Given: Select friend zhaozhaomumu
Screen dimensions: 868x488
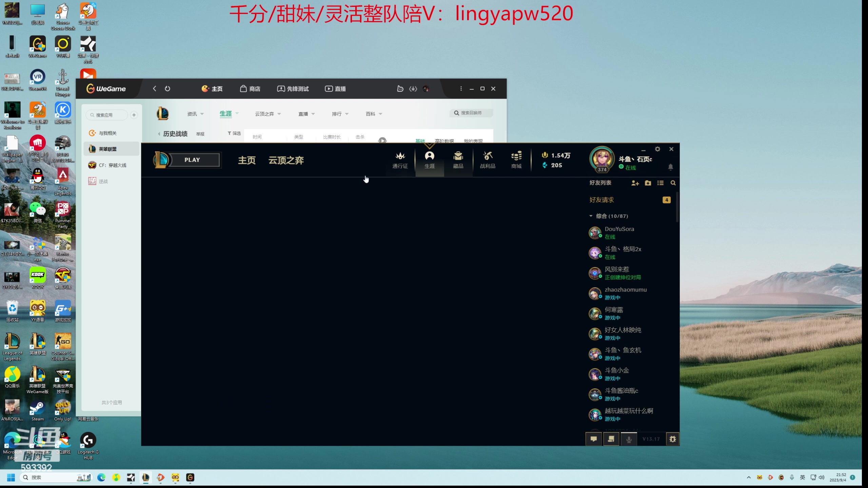Looking at the screenshot, I should (x=631, y=293).
